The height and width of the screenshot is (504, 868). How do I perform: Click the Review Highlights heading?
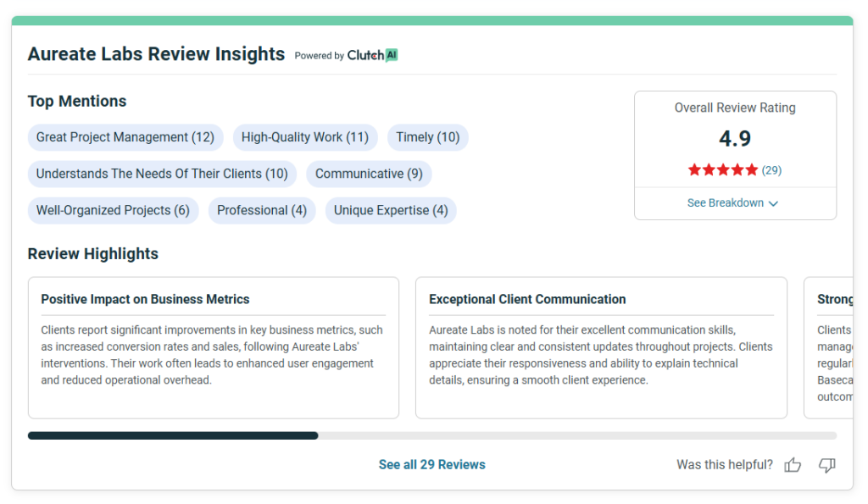point(93,254)
